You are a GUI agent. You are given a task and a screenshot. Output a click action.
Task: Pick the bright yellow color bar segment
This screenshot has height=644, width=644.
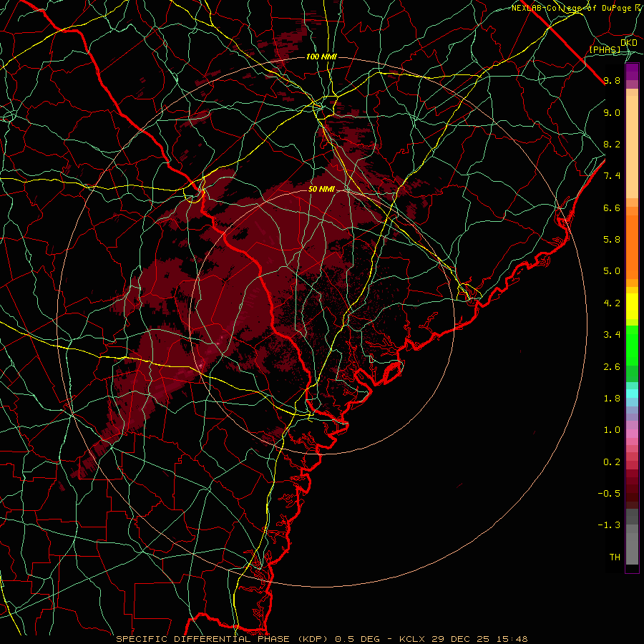click(632, 306)
